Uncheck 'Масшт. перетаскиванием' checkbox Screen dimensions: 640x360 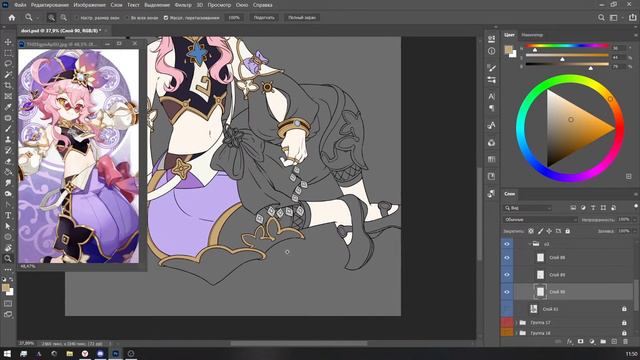click(166, 18)
